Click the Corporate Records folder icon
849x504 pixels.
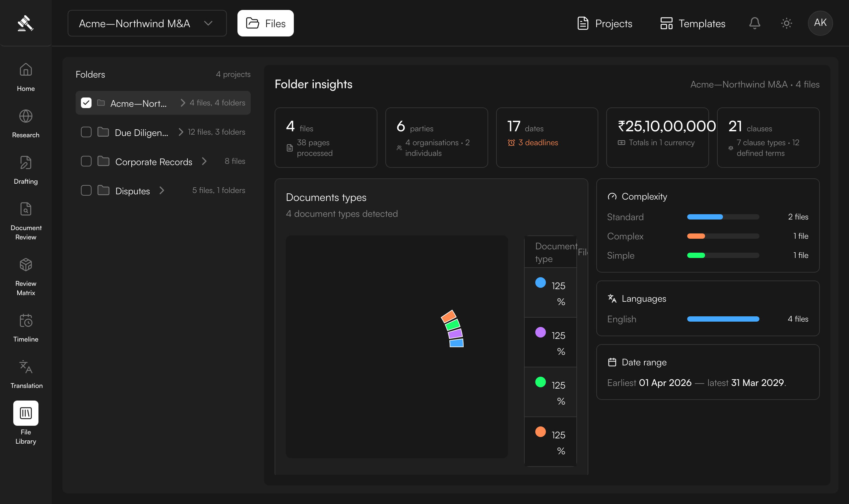click(103, 161)
